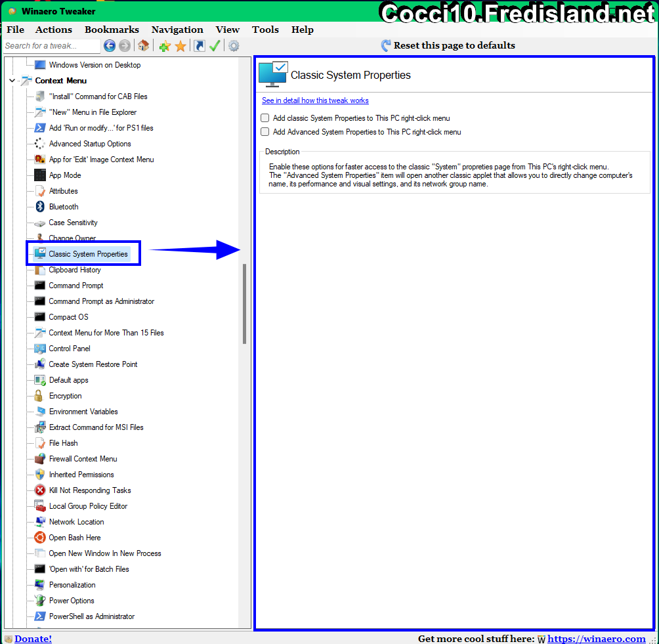
Task: Select Extract Command for MSI Files
Action: click(96, 427)
